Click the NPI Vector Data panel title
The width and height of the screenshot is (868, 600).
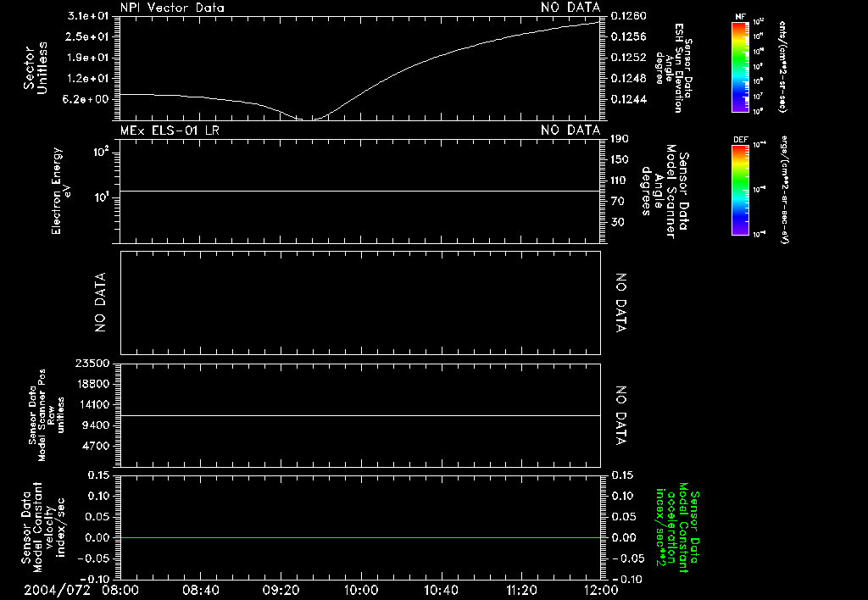pos(172,8)
